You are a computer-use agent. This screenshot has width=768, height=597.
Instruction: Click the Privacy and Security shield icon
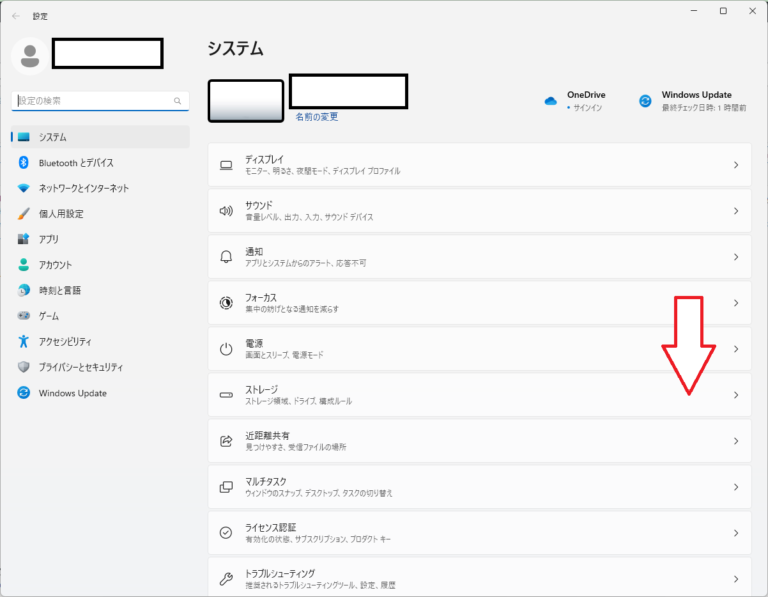[23, 367]
